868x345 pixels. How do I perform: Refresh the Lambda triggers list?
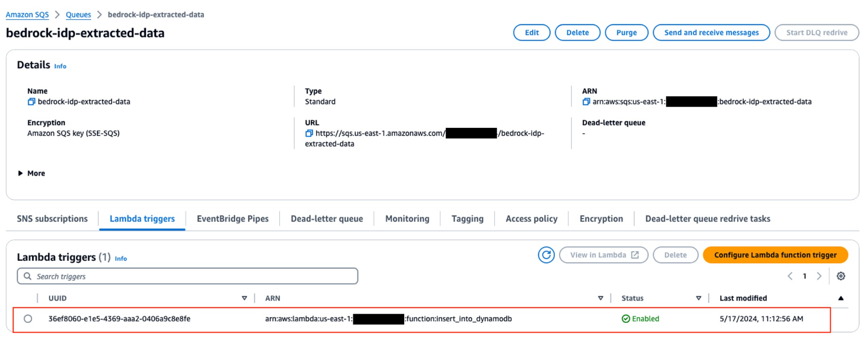(546, 255)
